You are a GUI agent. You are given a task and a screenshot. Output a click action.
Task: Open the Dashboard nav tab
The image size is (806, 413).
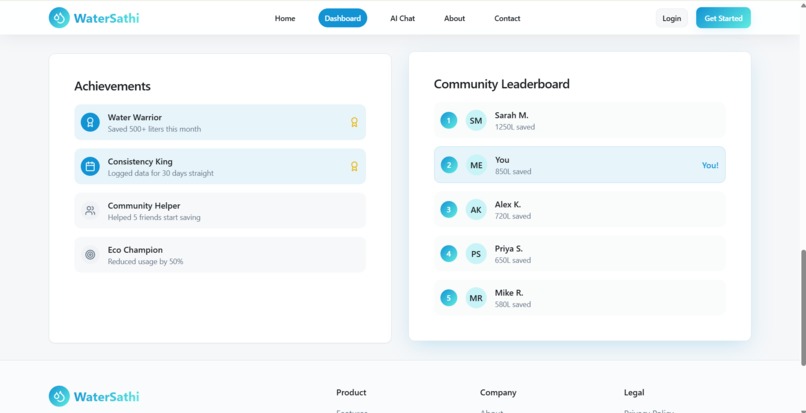343,18
